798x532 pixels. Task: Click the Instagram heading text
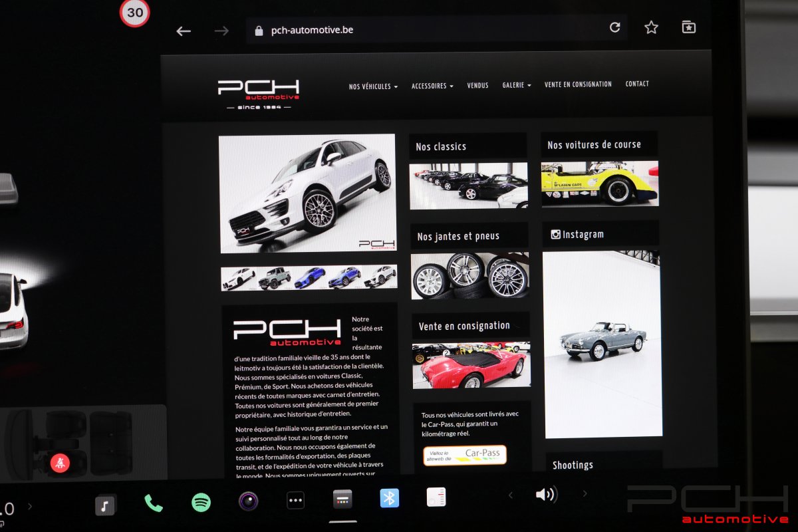point(583,234)
